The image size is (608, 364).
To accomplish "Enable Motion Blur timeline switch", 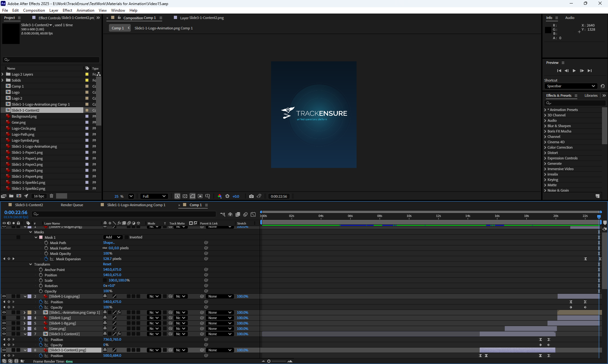I will coord(245,214).
